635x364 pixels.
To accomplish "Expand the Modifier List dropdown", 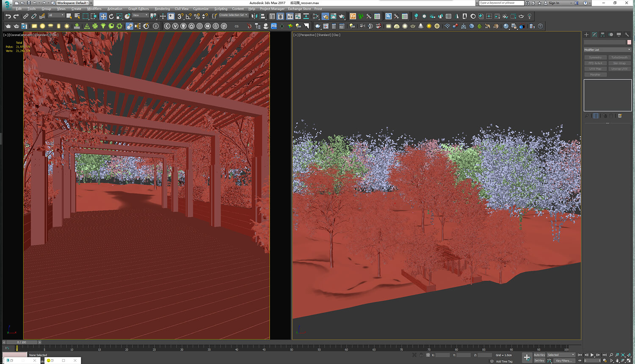I will 607,50.
